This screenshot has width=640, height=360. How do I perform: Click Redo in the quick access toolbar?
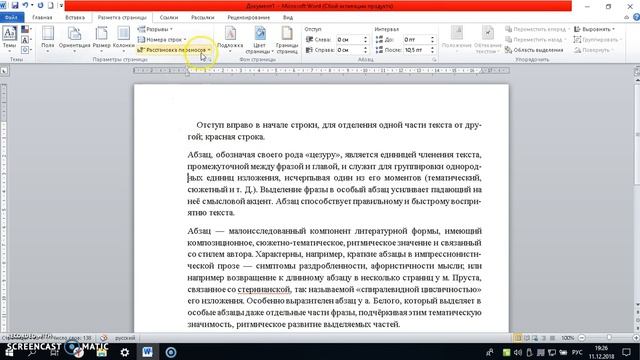click(x=40, y=6)
